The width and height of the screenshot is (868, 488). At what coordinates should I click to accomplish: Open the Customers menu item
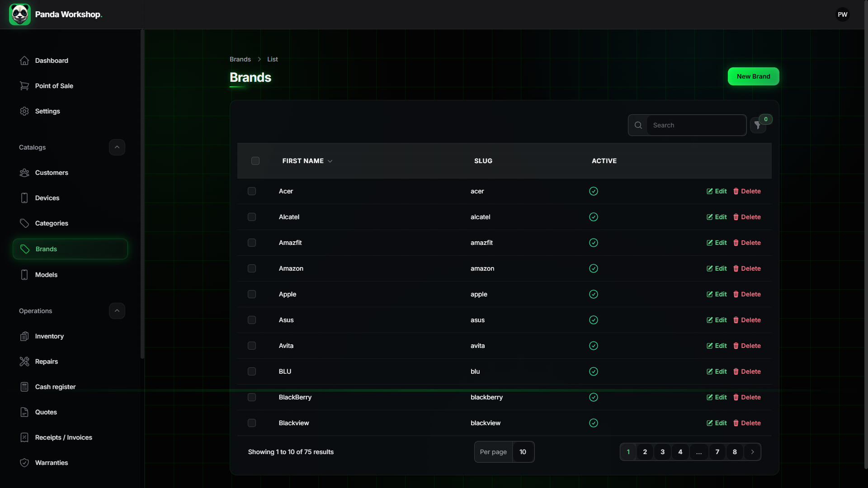(x=70, y=173)
